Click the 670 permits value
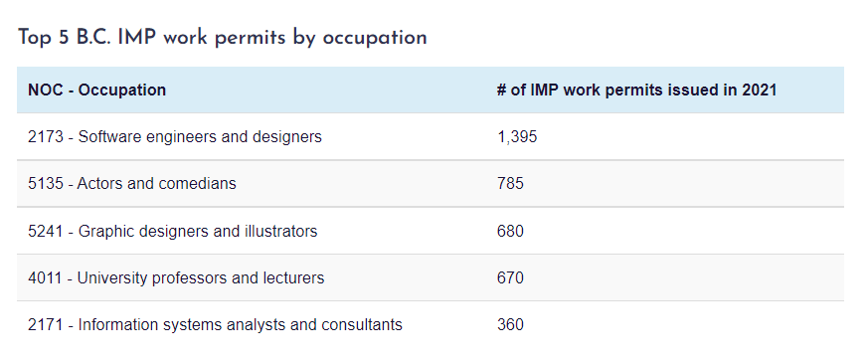The image size is (868, 362). pos(510,277)
